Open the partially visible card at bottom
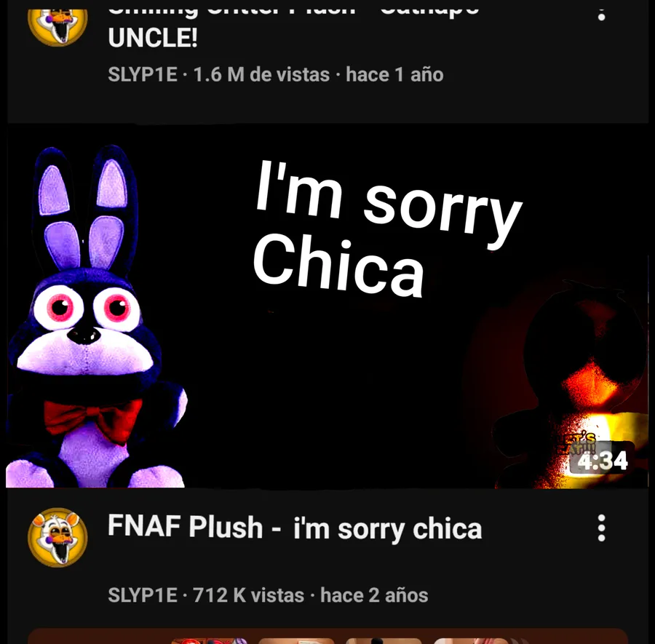The image size is (655, 644). click(327, 636)
